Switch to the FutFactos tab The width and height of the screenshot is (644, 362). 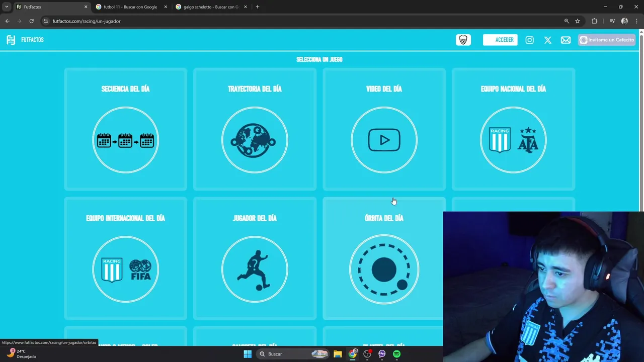[52, 7]
